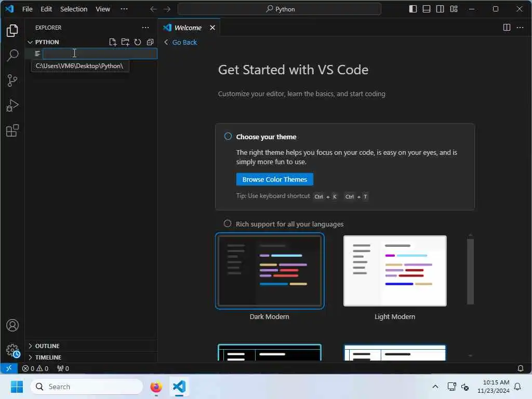
Task: Open the Windows Start menu
Action: point(17,387)
